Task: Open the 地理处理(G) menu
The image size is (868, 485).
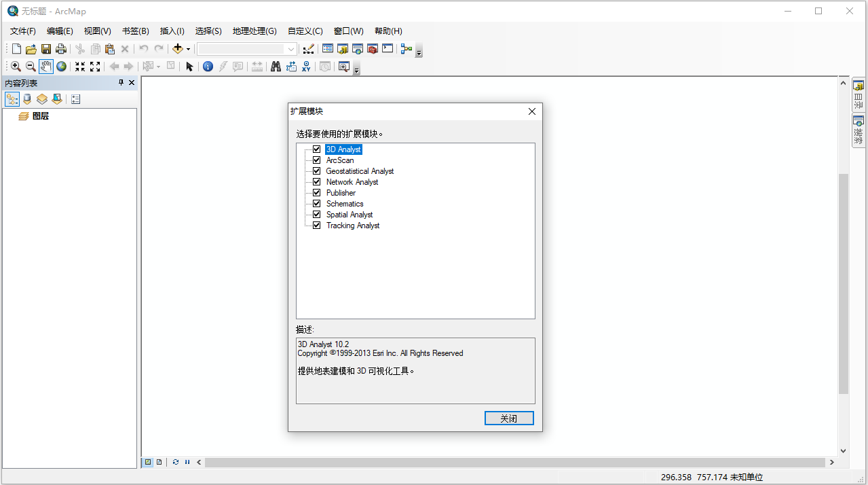Action: coord(254,31)
